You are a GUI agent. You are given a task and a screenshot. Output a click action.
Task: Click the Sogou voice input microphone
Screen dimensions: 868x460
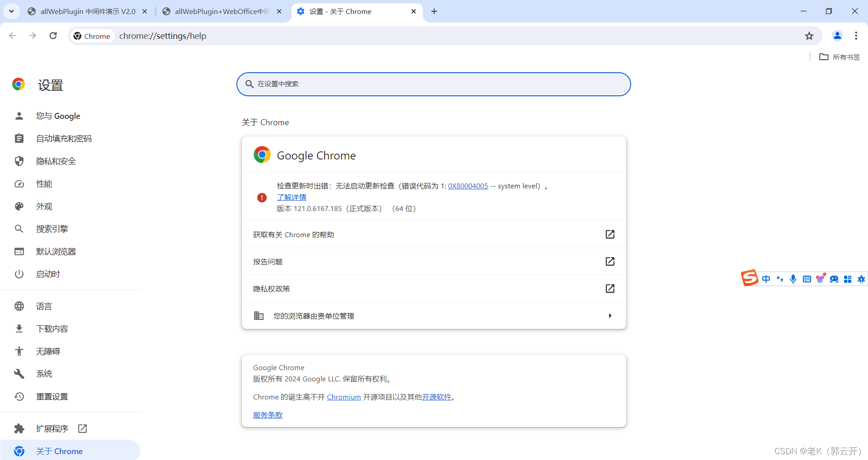[793, 279]
